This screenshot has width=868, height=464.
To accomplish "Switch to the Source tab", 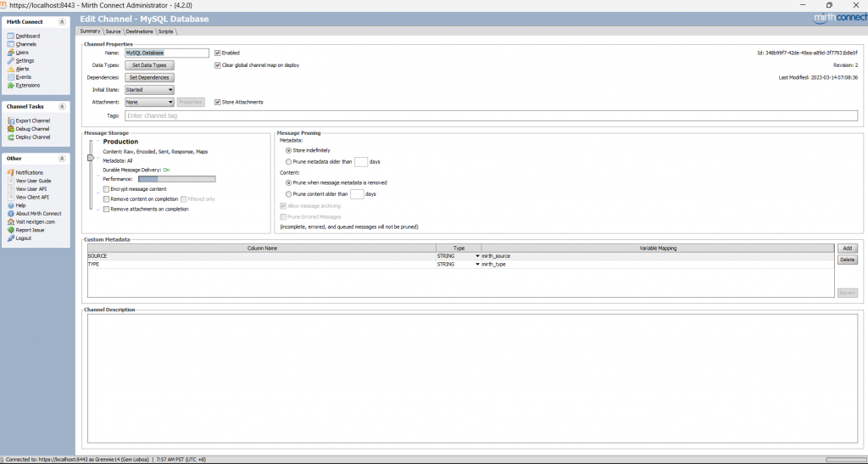I will pos(113,31).
